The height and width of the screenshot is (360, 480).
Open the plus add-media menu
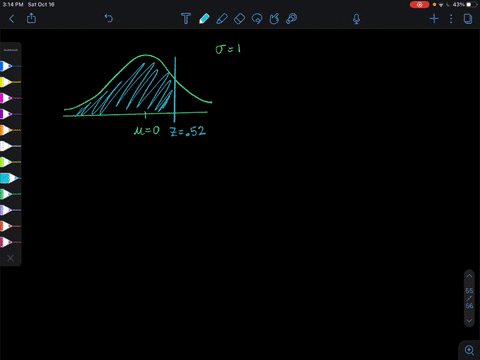pyautogui.click(x=434, y=19)
